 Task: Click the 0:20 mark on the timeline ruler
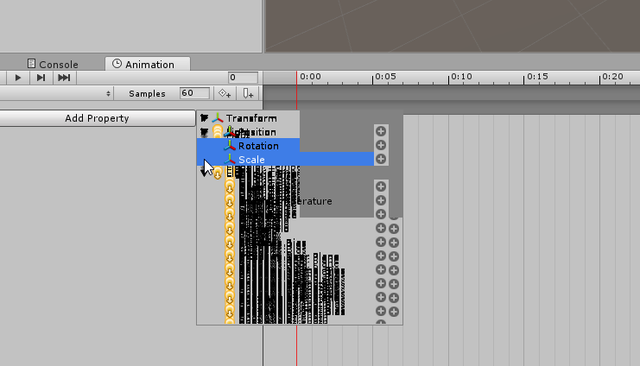tap(613, 77)
